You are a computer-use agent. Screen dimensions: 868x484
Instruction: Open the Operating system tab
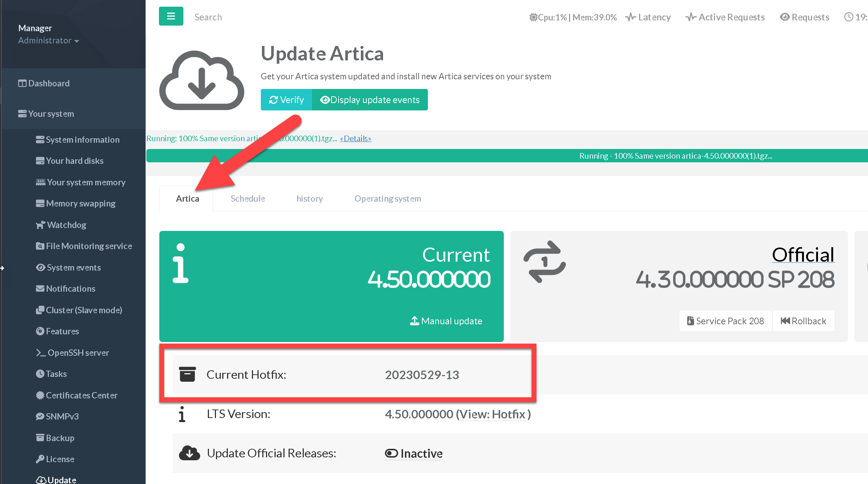tap(388, 199)
